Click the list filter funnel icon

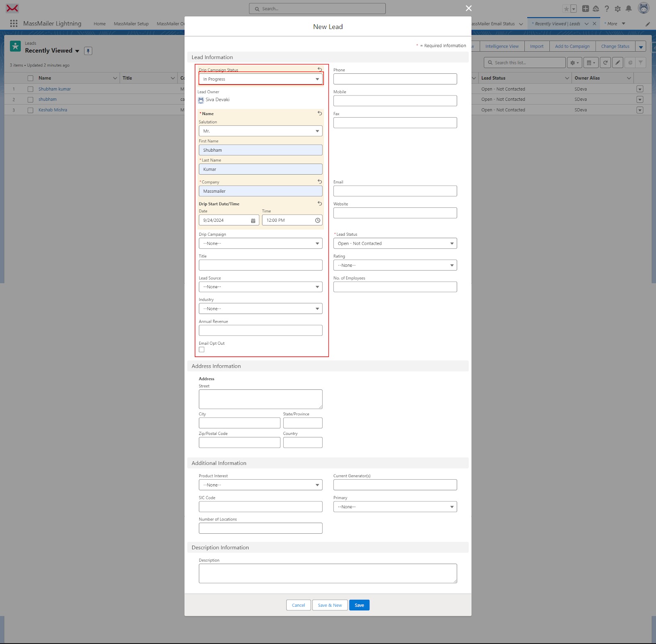coord(640,63)
